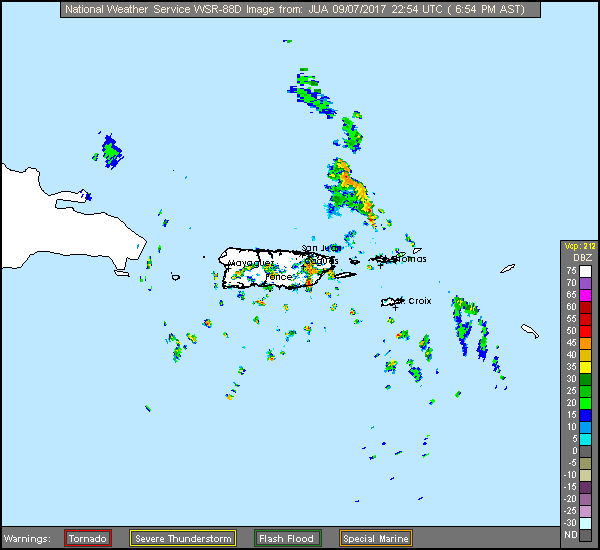The height and width of the screenshot is (550, 600).
Task: Click the radar image title header bar
Action: click(300, 9)
